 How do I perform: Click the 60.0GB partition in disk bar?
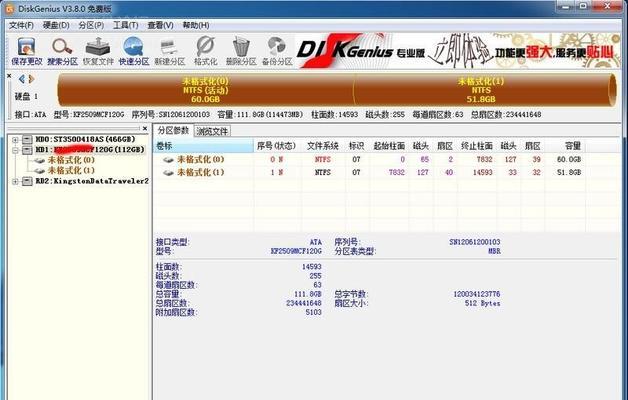point(205,90)
